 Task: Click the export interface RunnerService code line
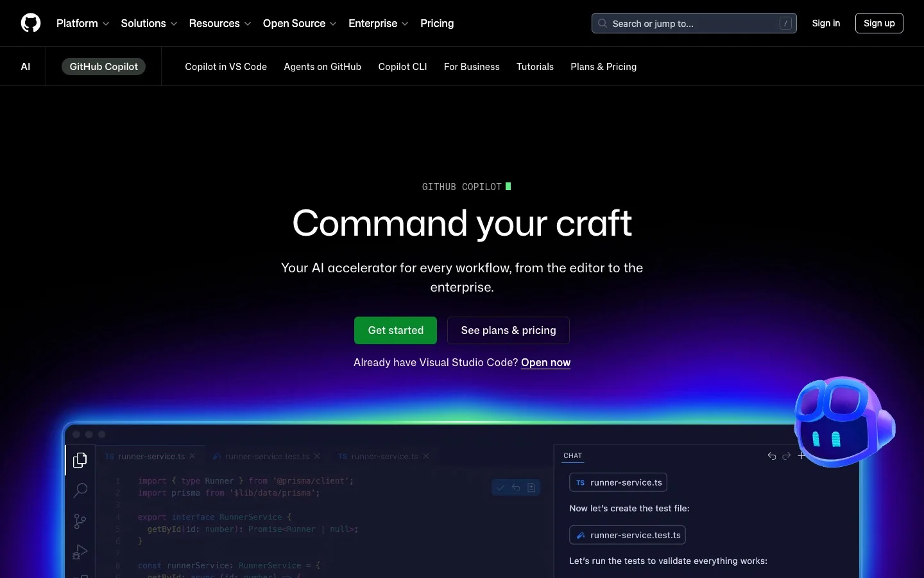[x=215, y=517]
